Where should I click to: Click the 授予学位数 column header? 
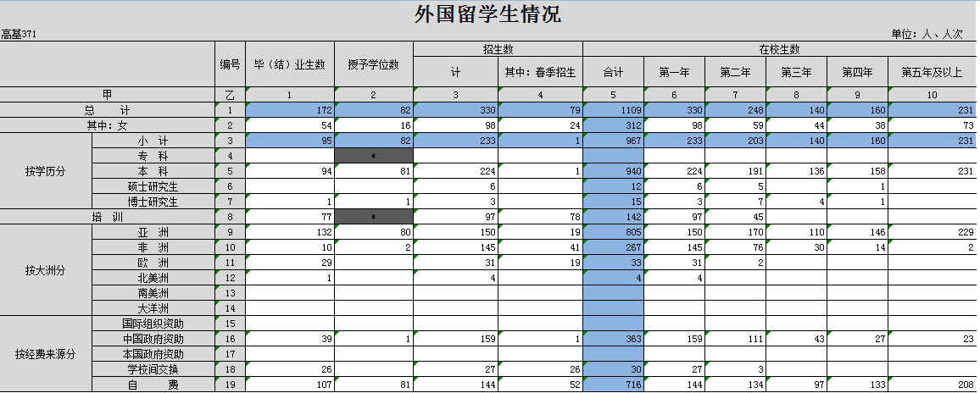[374, 64]
